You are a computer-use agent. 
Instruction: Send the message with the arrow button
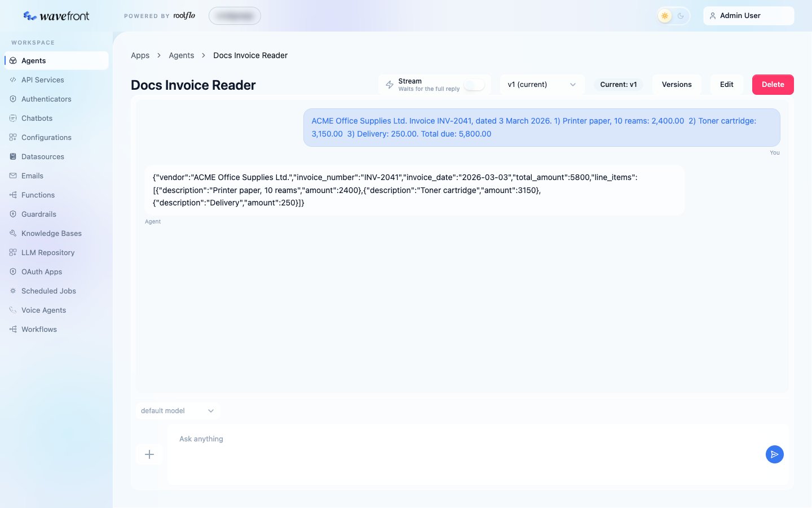click(775, 454)
